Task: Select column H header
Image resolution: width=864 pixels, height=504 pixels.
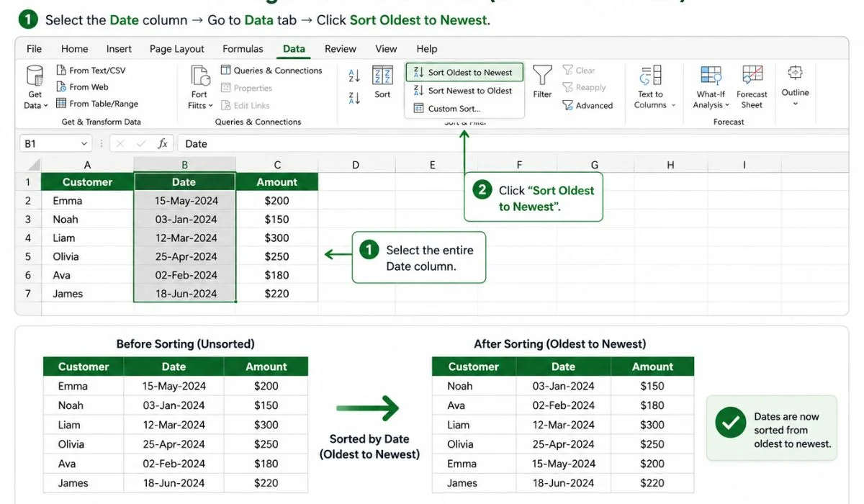Action: pos(670,165)
